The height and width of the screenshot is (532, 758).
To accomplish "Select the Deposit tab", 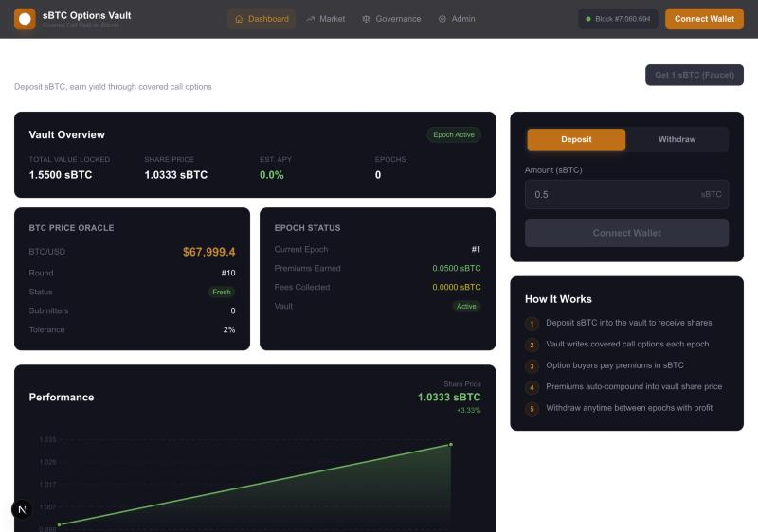I will point(576,139).
